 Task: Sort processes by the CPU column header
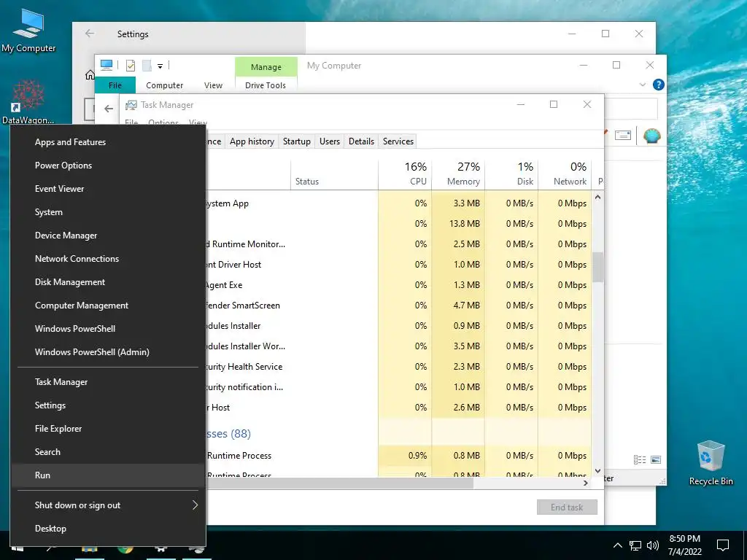pos(405,174)
